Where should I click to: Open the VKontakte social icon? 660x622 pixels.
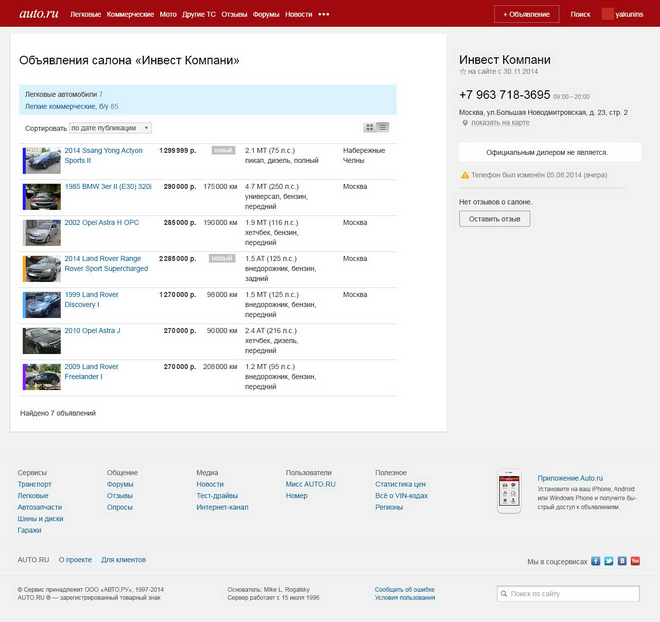[x=622, y=561]
